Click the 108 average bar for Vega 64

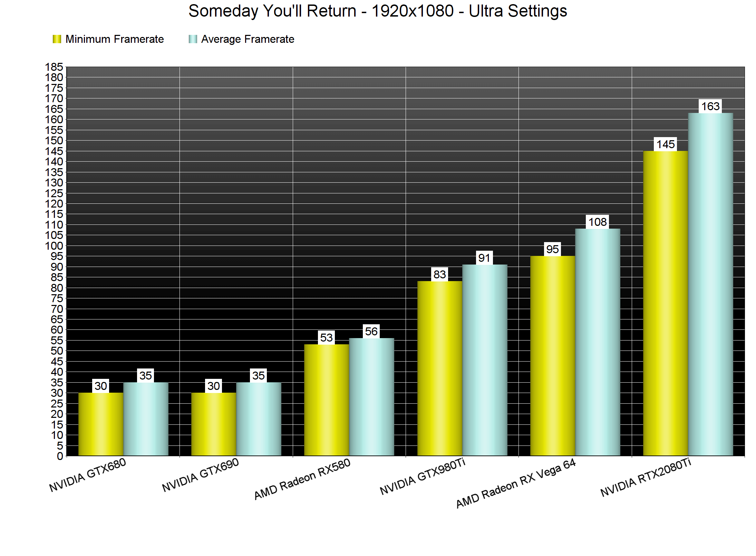(x=598, y=342)
